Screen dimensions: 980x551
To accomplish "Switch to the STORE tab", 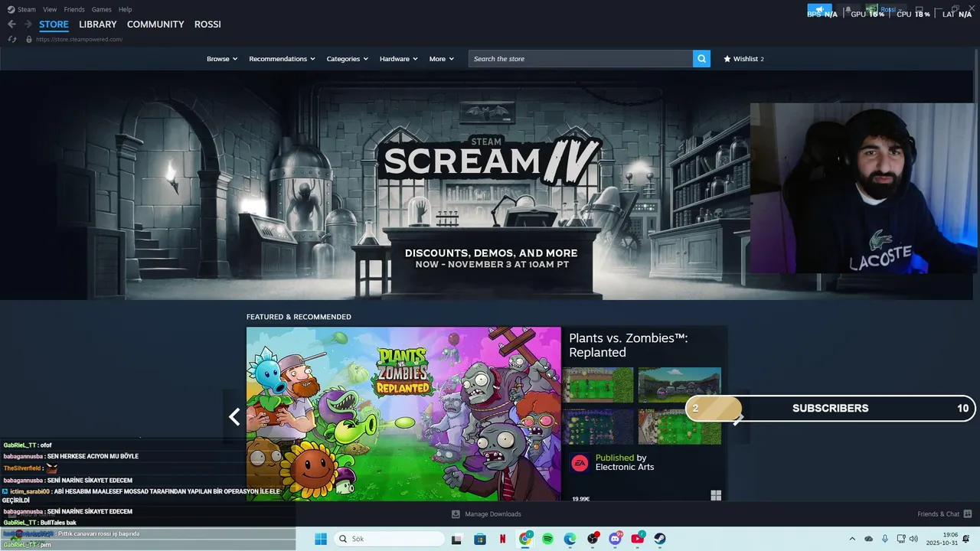I will (54, 24).
